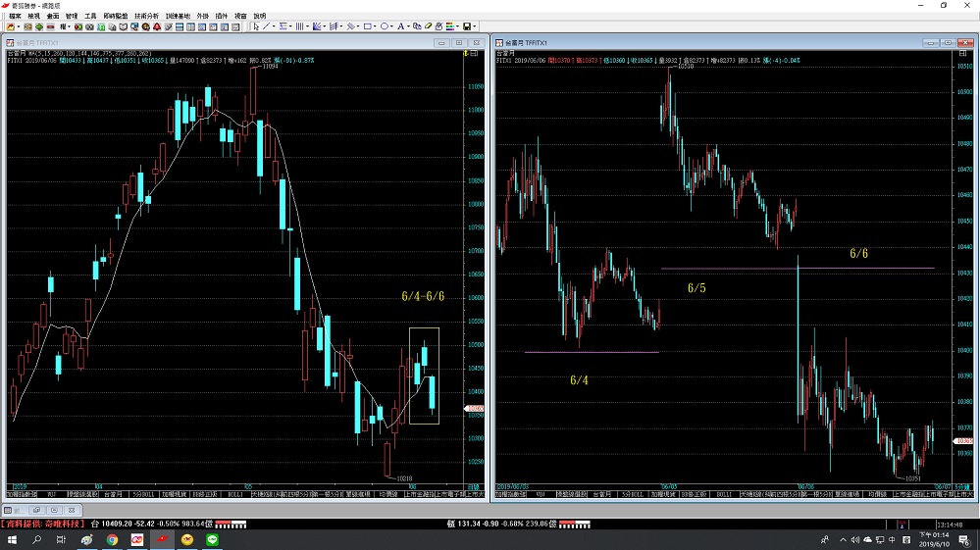
Task: Click the Windows Start button
Action: 12,539
